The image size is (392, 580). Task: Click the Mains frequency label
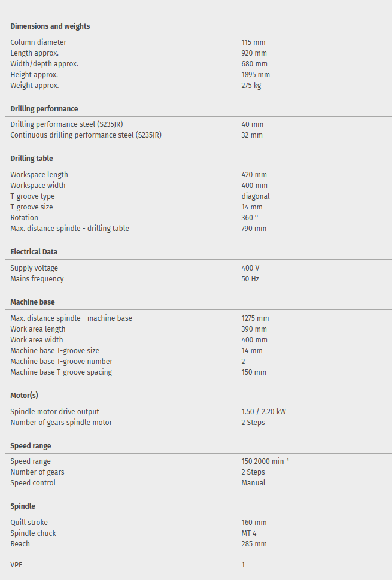(x=37, y=279)
